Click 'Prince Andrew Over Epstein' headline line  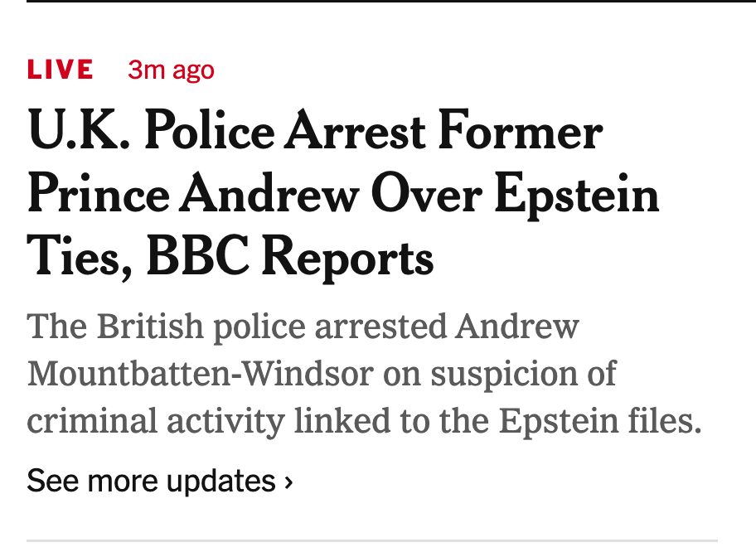(x=343, y=196)
